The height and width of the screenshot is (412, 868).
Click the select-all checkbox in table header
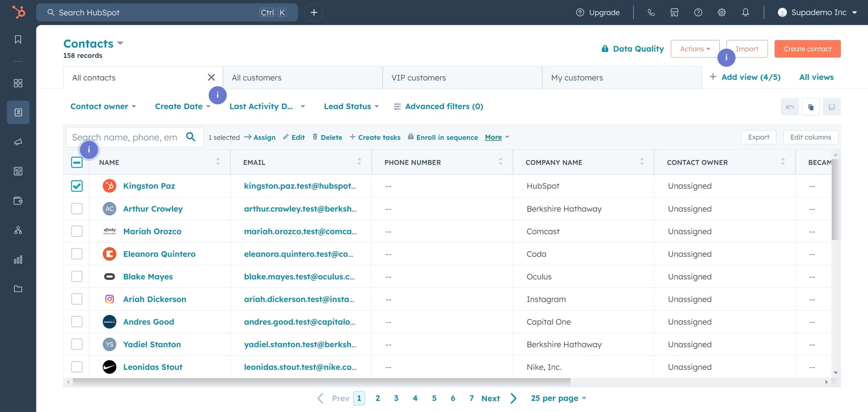(x=77, y=162)
